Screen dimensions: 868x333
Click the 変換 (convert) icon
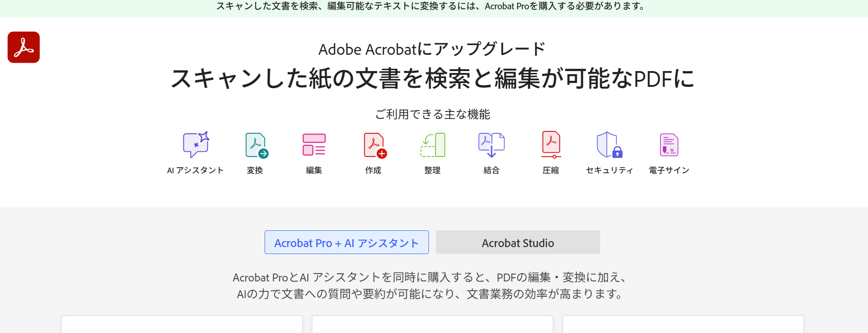pyautogui.click(x=257, y=145)
